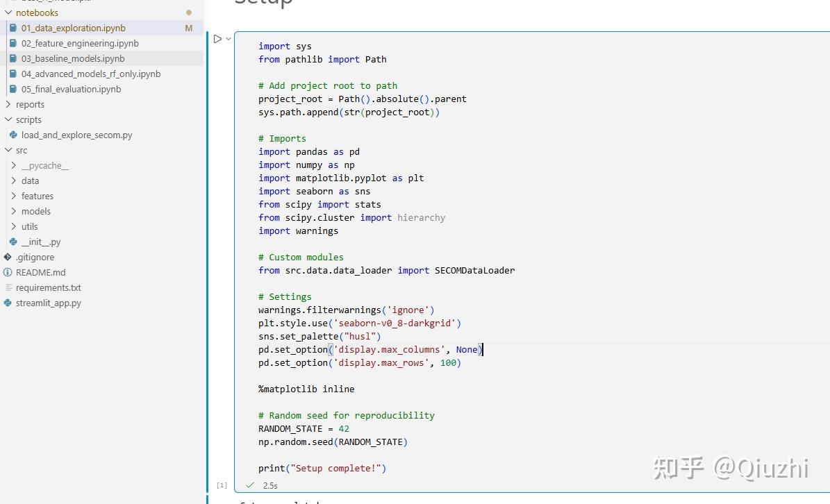830x504 pixels.
Task: Click the notebook icon beside 03_baseline_models.ipynb
Action: click(13, 59)
